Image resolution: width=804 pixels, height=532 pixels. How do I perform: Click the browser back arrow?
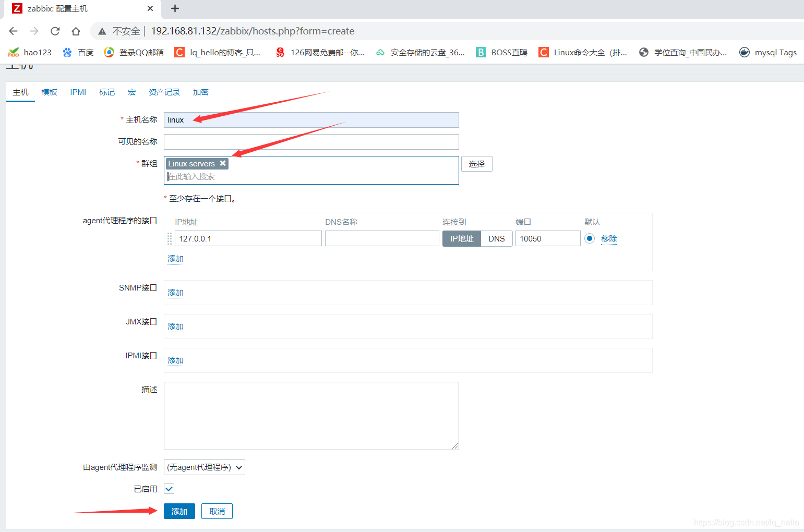coord(14,31)
